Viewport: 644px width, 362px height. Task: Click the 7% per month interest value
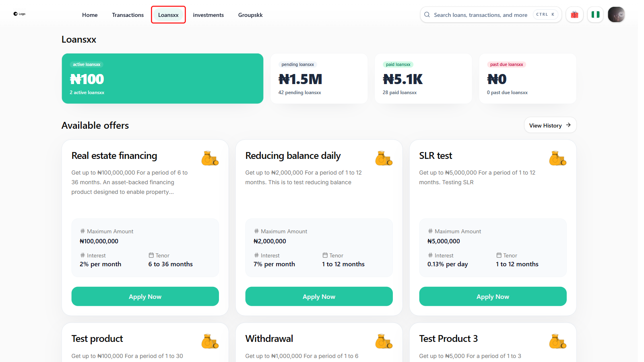[274, 264]
